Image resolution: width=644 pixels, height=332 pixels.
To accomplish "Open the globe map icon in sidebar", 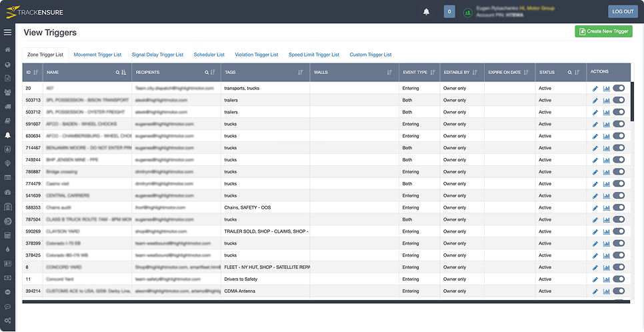I will pos(7,65).
